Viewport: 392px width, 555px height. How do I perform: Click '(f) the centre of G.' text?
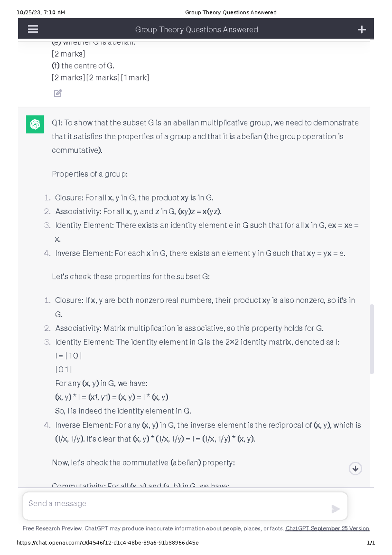83,66
